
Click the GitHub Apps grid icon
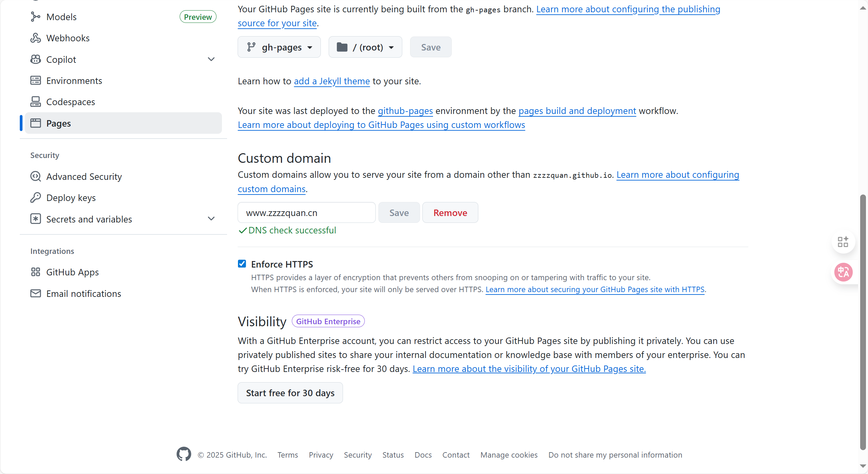[35, 272]
